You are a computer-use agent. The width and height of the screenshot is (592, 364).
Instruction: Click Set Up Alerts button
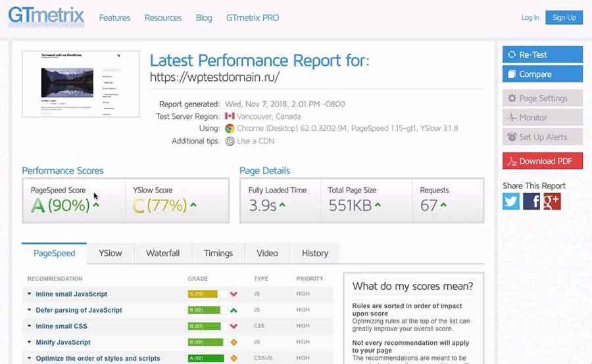pos(543,137)
